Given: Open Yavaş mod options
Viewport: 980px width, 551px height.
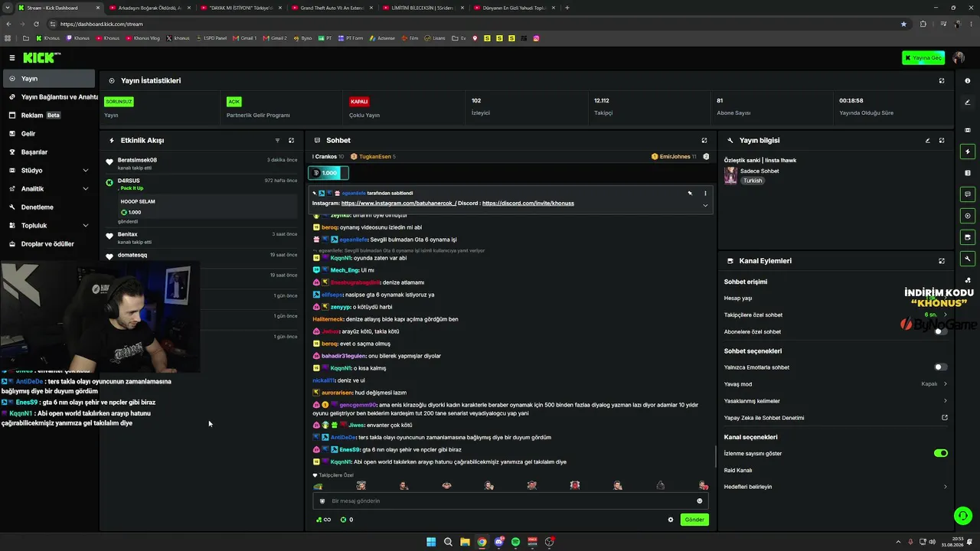Looking at the screenshot, I should click(x=836, y=384).
